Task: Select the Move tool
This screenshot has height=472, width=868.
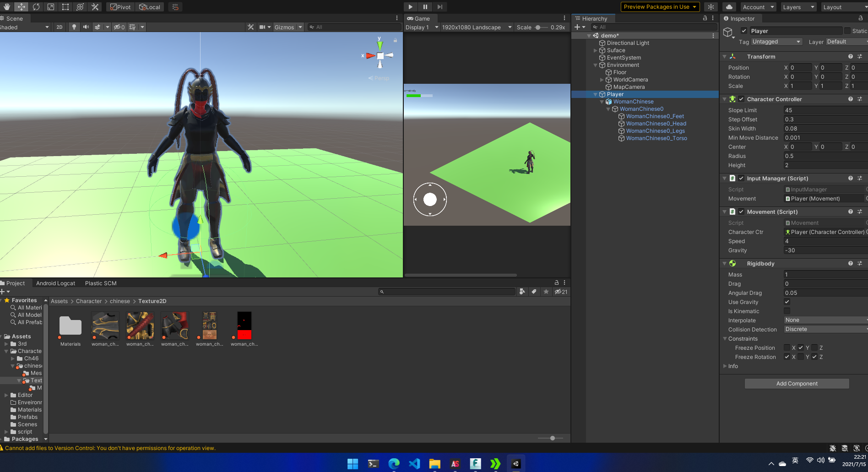Action: click(22, 7)
